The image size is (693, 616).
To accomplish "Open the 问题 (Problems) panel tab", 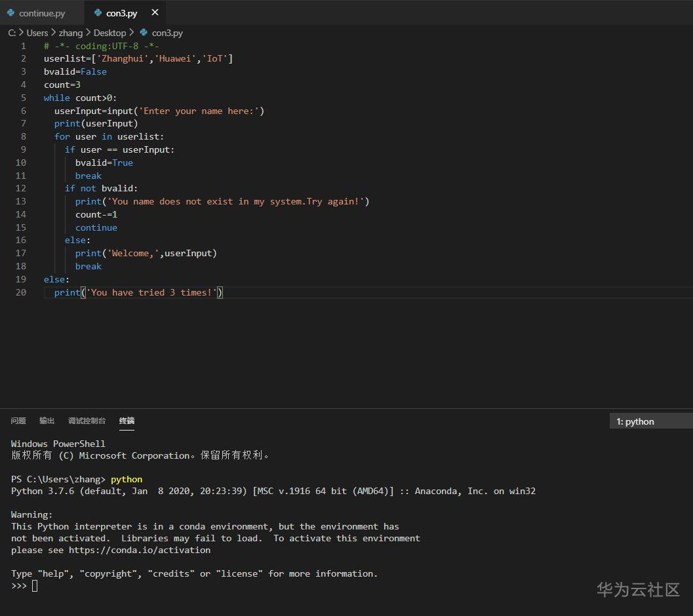I will (x=18, y=421).
